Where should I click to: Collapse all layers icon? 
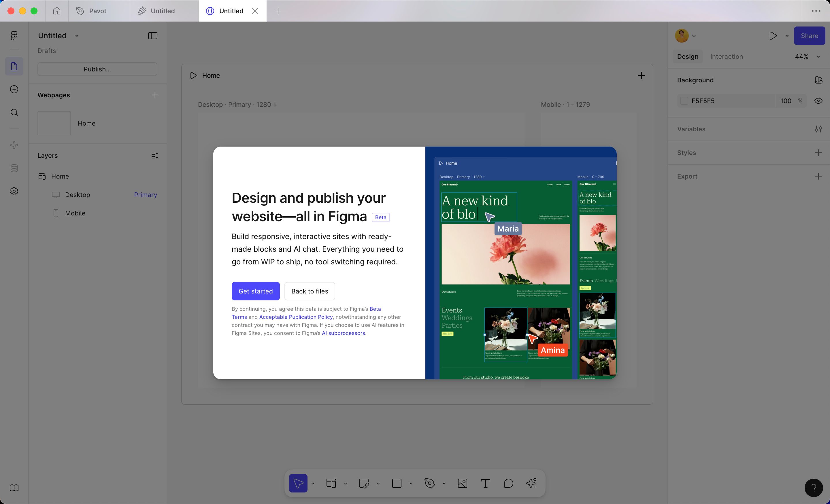pyautogui.click(x=155, y=156)
